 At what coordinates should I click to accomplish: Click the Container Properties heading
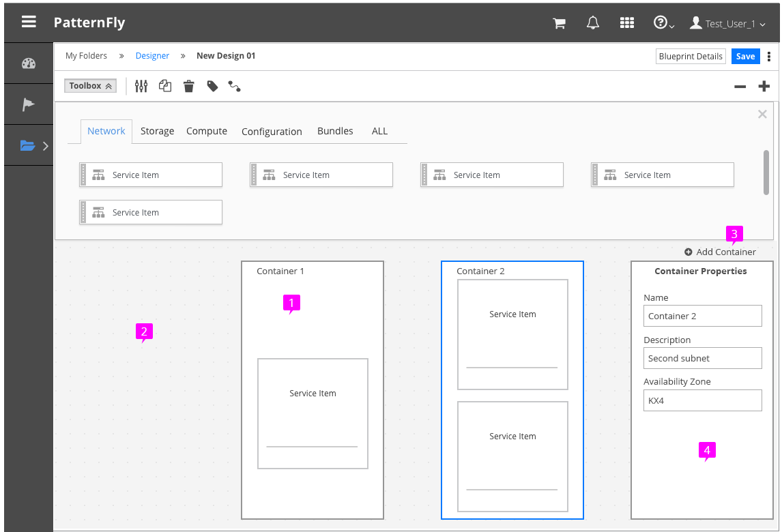pyautogui.click(x=701, y=271)
